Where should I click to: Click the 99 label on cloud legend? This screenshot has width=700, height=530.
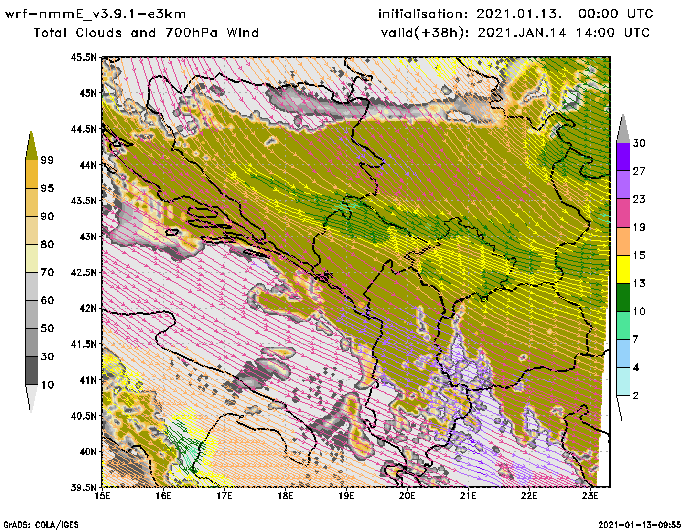click(x=47, y=160)
